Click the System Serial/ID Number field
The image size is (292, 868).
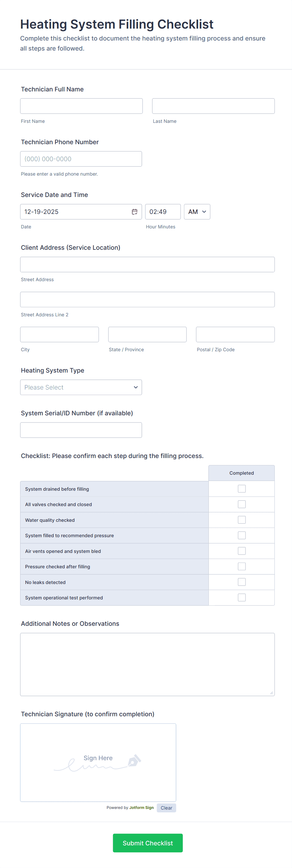tap(81, 430)
